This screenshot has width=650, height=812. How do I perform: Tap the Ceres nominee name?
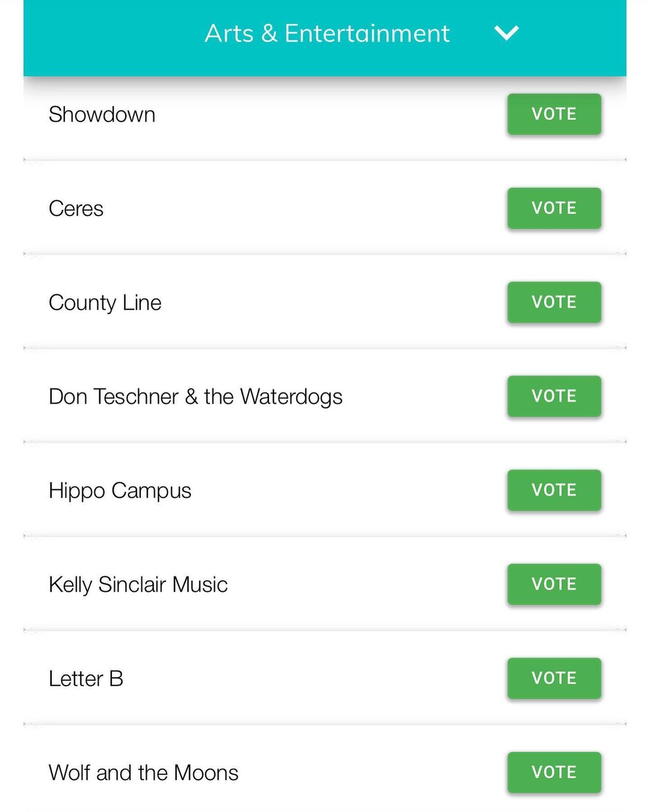(x=76, y=209)
